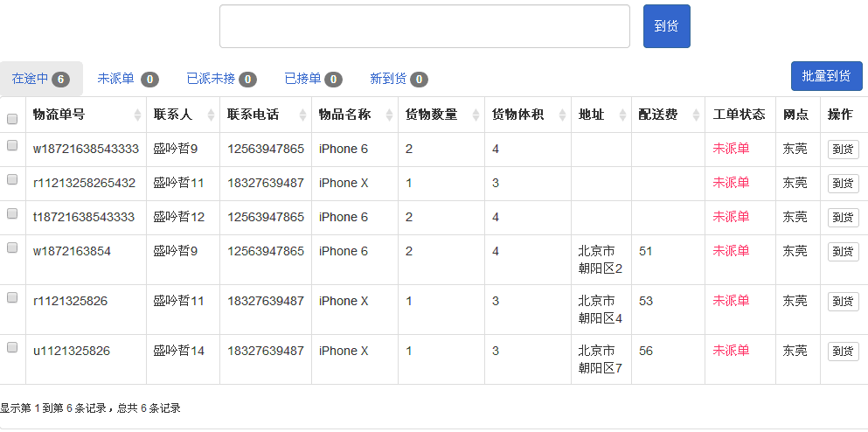The image size is (868, 432).
Task: Switch to the 新到货 tab
Action: click(x=399, y=79)
